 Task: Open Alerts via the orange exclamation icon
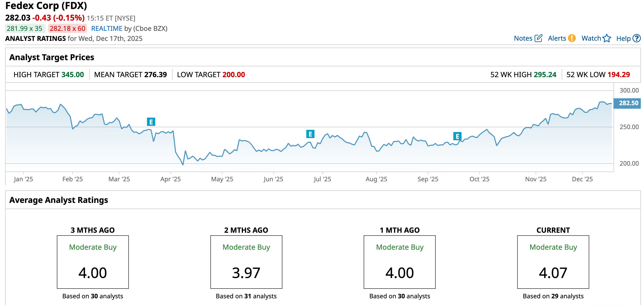[x=572, y=38]
